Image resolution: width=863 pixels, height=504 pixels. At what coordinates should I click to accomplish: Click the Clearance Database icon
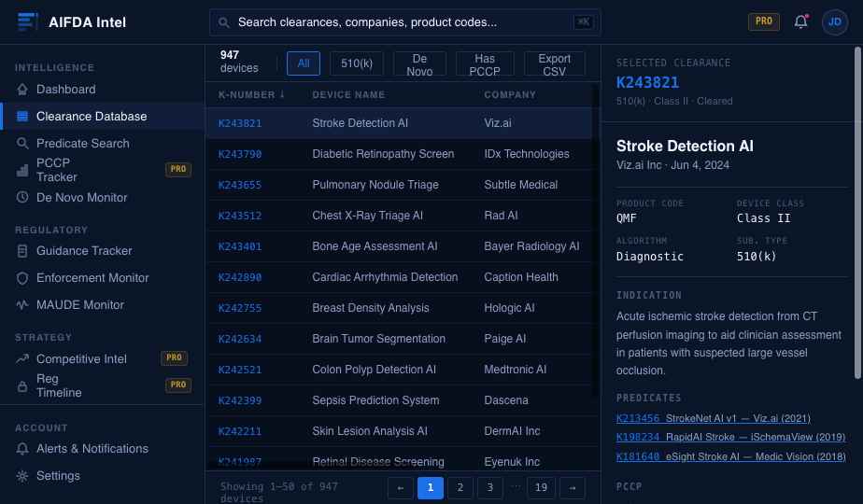click(22, 116)
